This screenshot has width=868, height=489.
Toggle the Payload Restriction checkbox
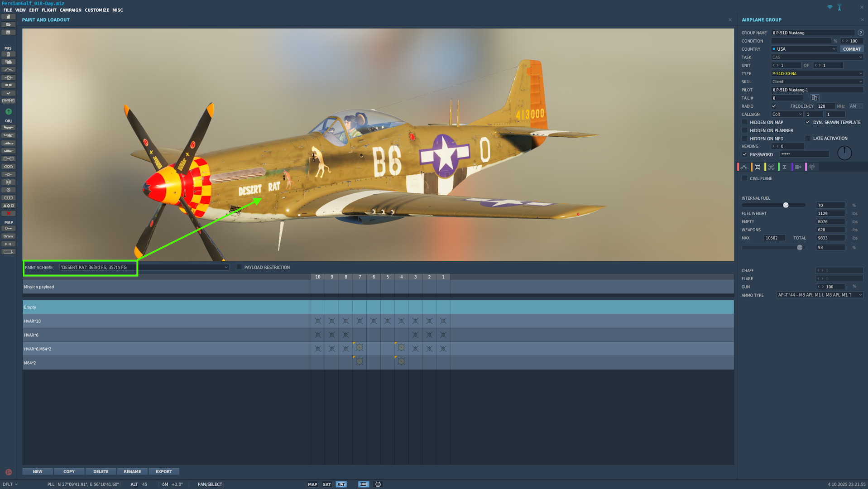[x=239, y=267]
